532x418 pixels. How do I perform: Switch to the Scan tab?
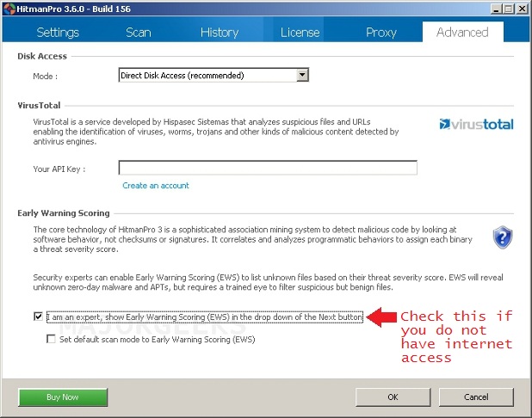coord(138,33)
